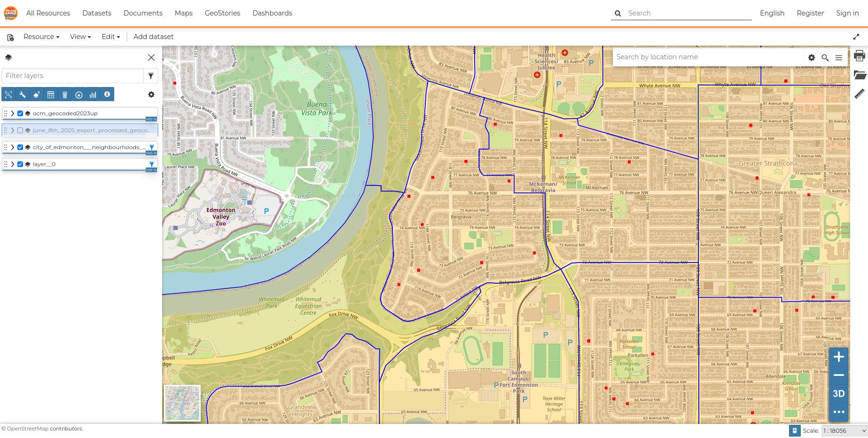
Task: Open the attribute table icon
Action: point(51,95)
